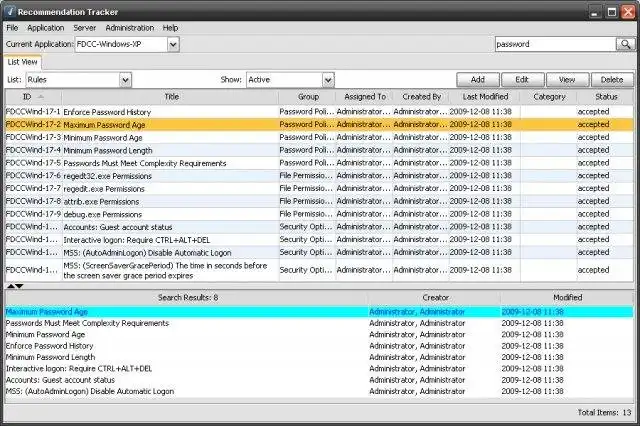Screen dimensions: 640x426
Task: Click search result Minimum Password Age
Action: pyautogui.click(x=320, y=335)
